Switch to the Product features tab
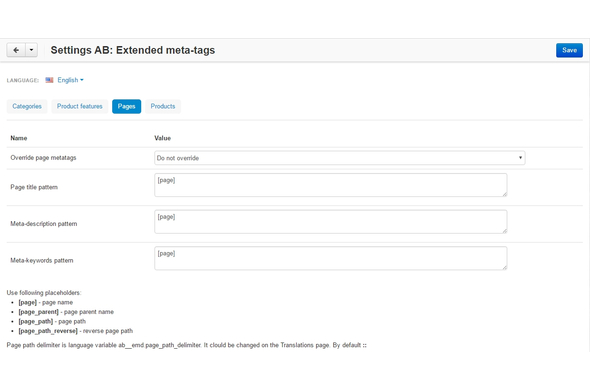 [x=80, y=106]
